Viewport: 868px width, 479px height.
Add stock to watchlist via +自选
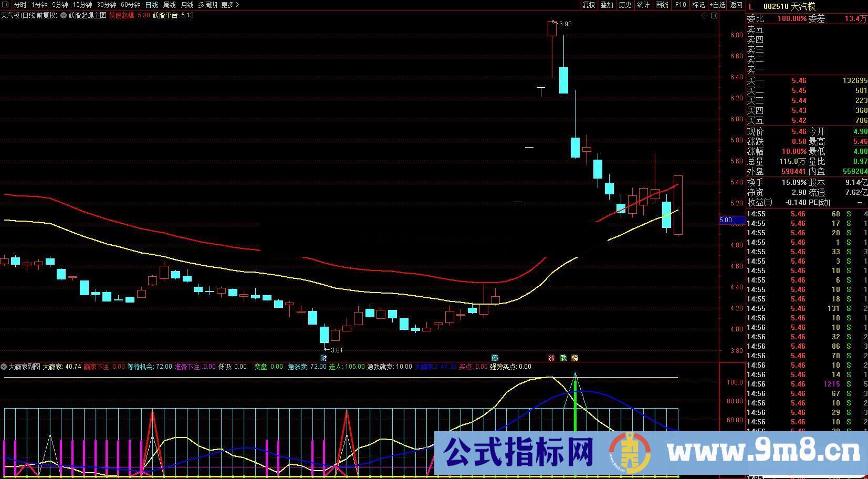[x=717, y=5]
